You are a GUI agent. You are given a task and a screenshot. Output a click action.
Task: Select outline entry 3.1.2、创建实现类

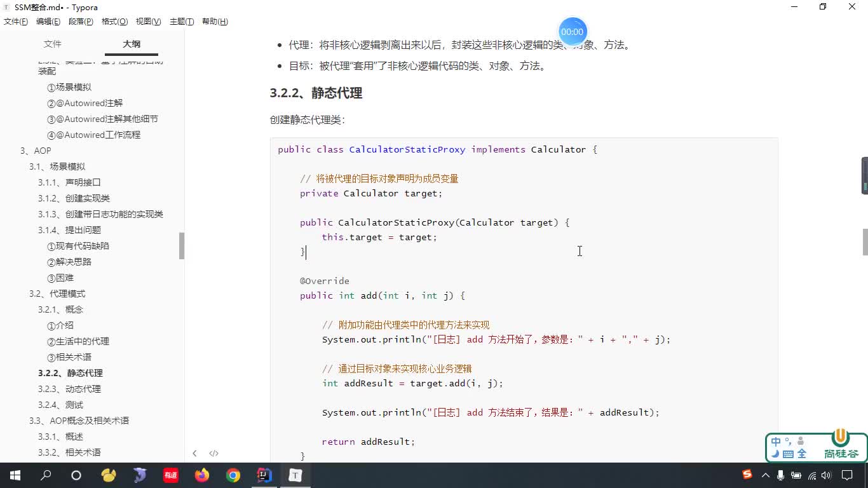pyautogui.click(x=74, y=198)
